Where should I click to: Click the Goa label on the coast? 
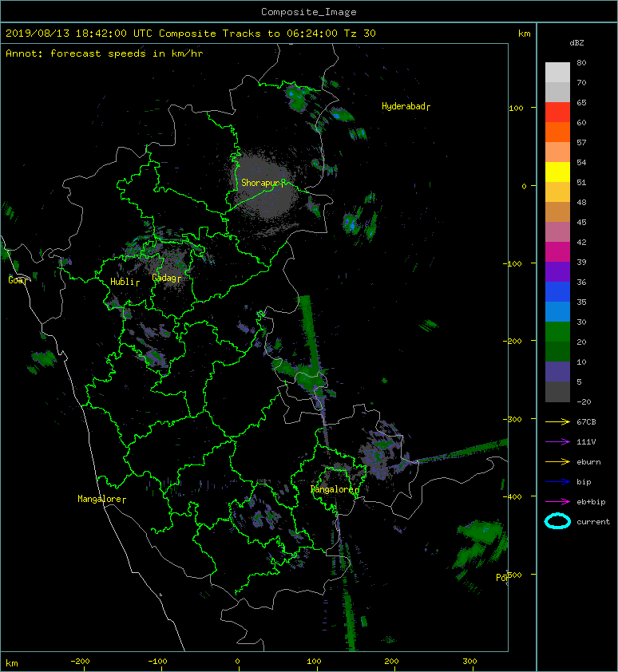tap(16, 280)
